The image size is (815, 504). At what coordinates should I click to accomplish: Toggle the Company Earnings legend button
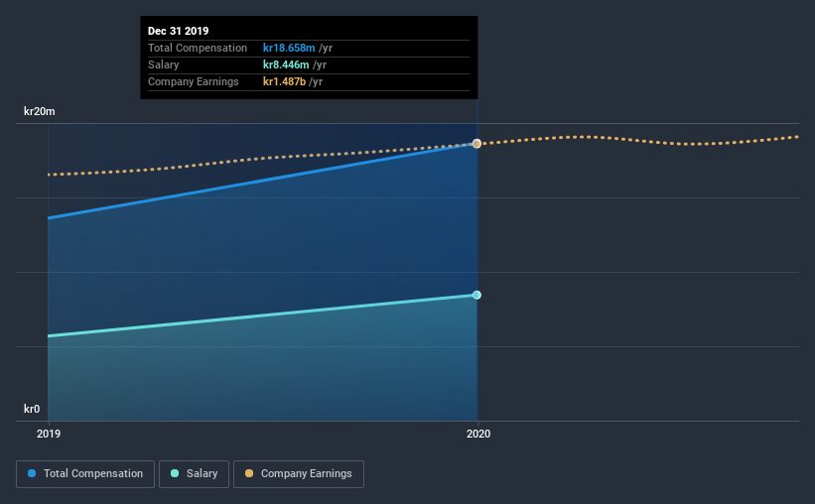click(x=299, y=474)
